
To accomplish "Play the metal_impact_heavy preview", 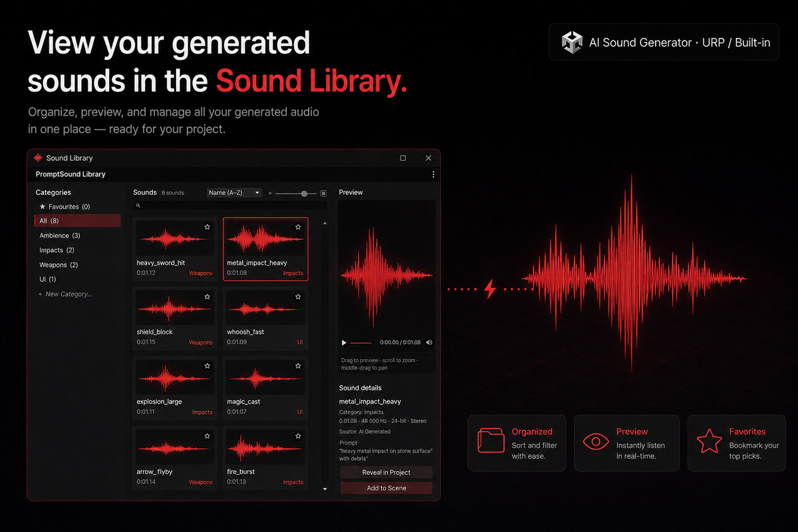I will [x=344, y=342].
